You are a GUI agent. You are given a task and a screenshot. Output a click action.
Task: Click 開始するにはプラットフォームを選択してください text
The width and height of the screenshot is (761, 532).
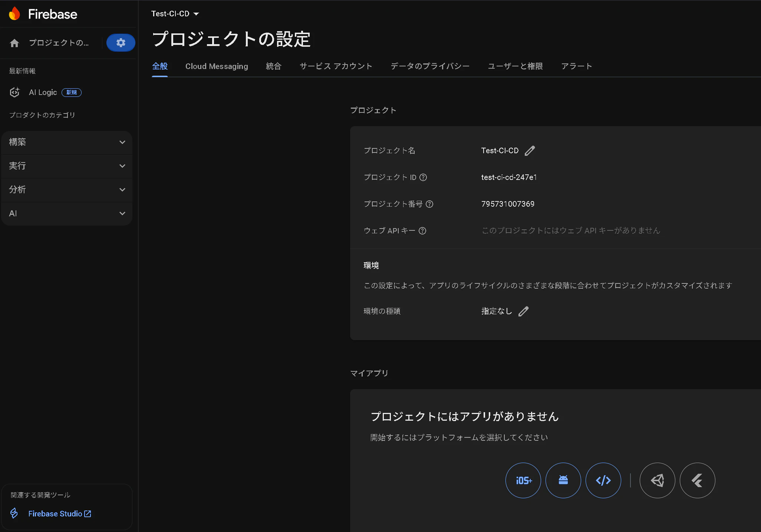(459, 438)
